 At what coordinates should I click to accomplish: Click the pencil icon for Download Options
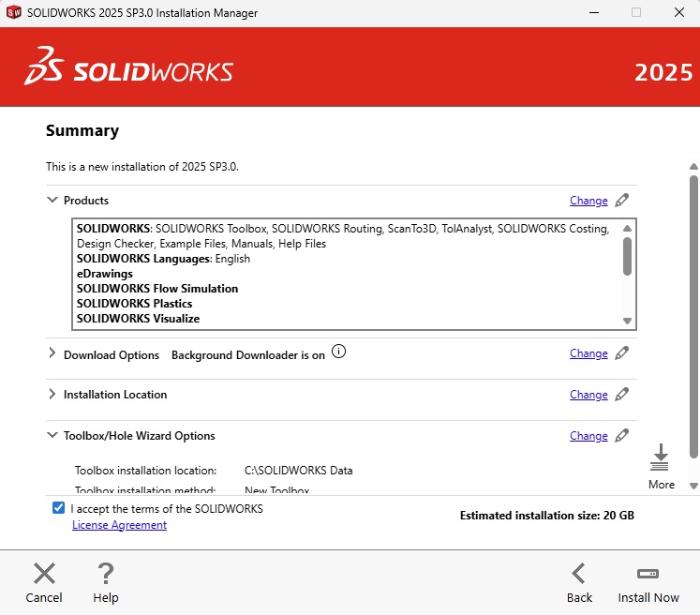622,353
